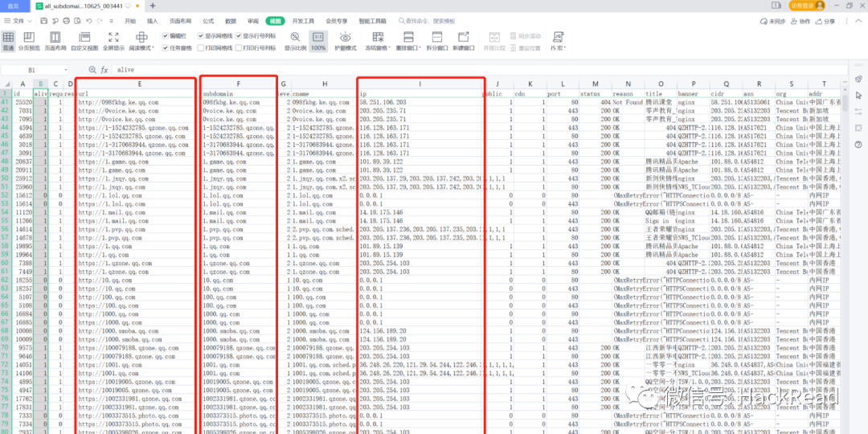The image size is (868, 434).
Task: Open the Developer Tools (开发工具) tab
Action: [x=303, y=21]
